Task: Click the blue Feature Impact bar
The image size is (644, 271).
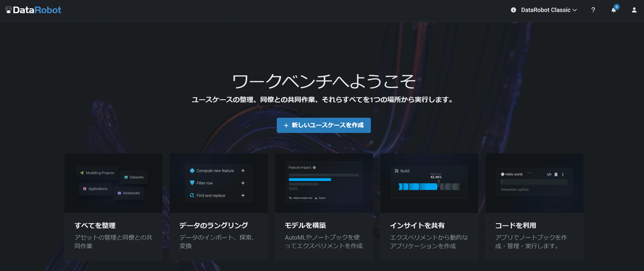Action: point(310,179)
